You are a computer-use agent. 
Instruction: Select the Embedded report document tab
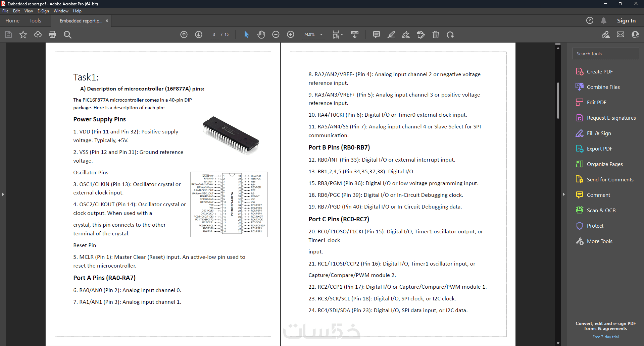tap(81, 21)
